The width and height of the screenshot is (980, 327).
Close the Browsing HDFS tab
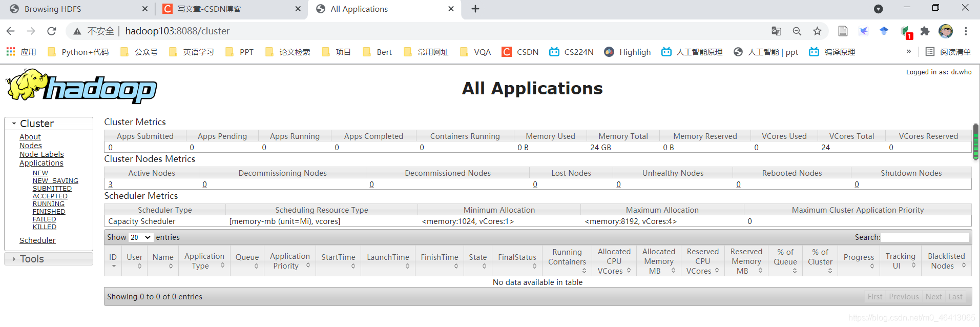145,9
